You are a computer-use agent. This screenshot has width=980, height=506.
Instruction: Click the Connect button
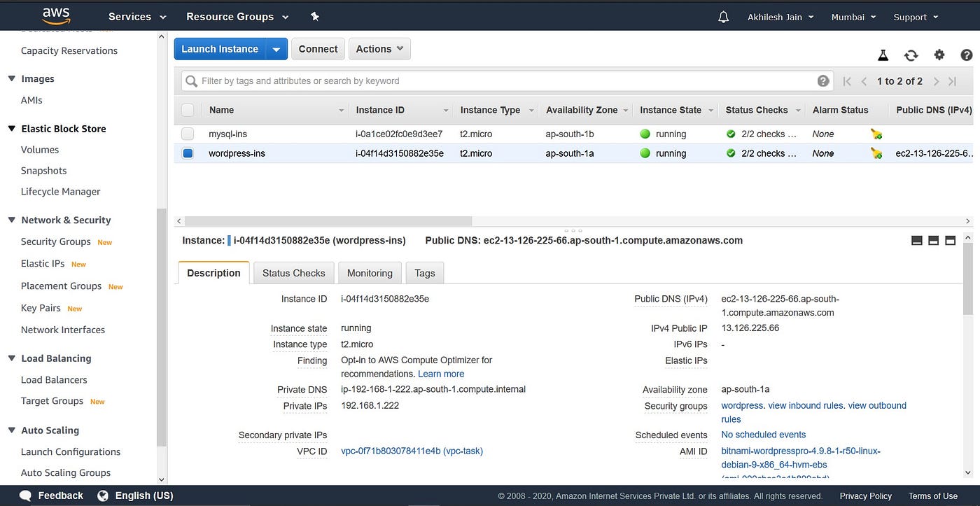coord(318,49)
